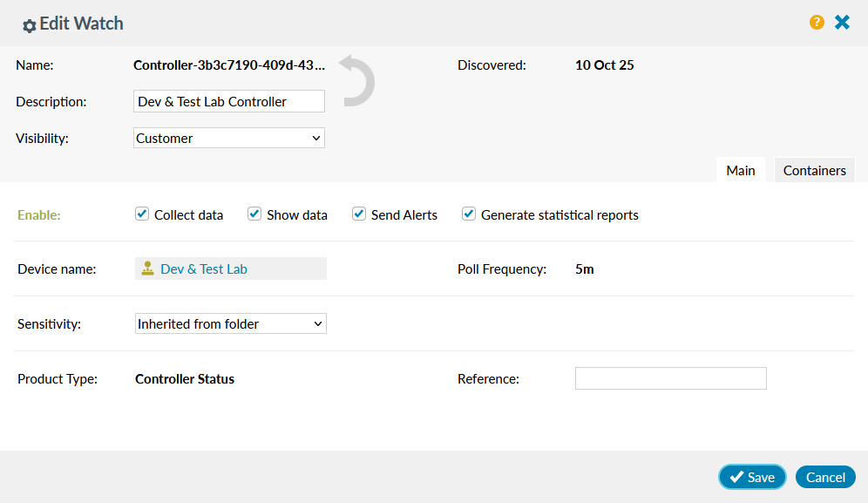Uncheck the Collect data checkbox
The width and height of the screenshot is (868, 503).
coord(142,214)
